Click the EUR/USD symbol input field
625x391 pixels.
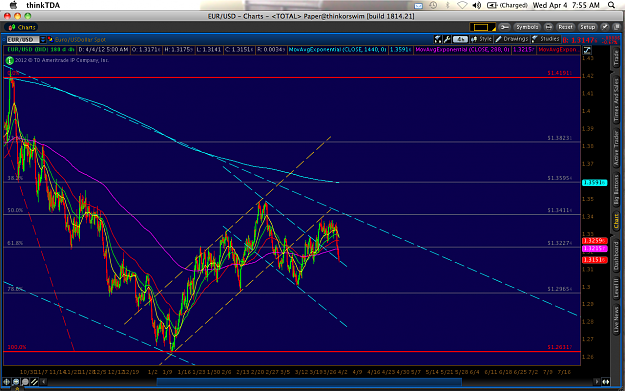point(23,39)
